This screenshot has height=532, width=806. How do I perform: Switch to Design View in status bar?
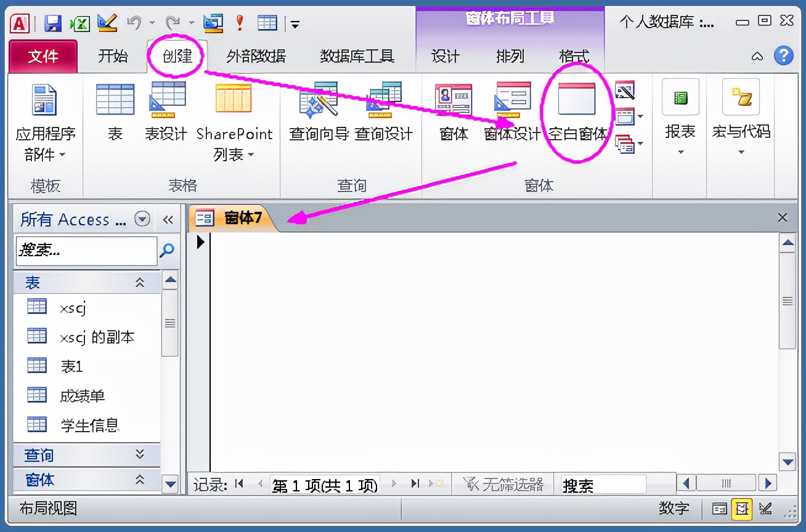point(766,509)
